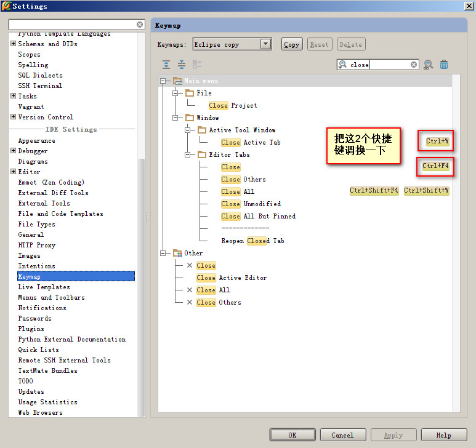Select Close Active Tab action row
This screenshot has height=448, width=476.
pyautogui.click(x=251, y=142)
